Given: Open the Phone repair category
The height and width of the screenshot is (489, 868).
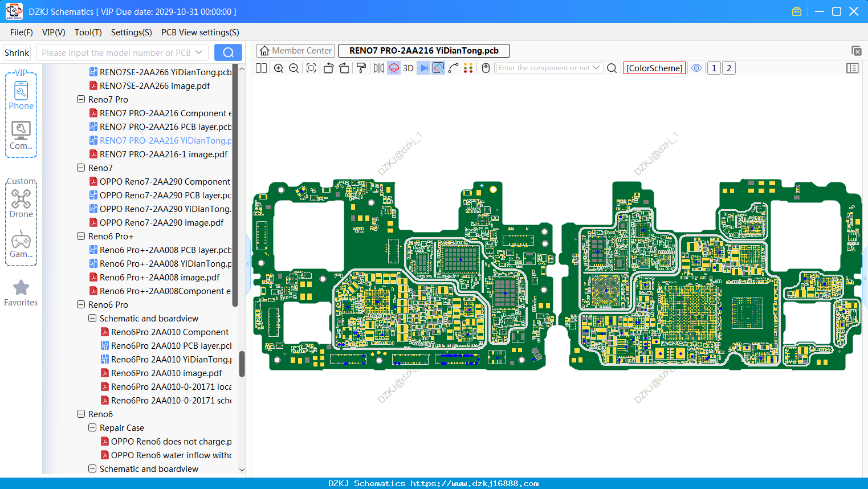Looking at the screenshot, I should point(21,95).
